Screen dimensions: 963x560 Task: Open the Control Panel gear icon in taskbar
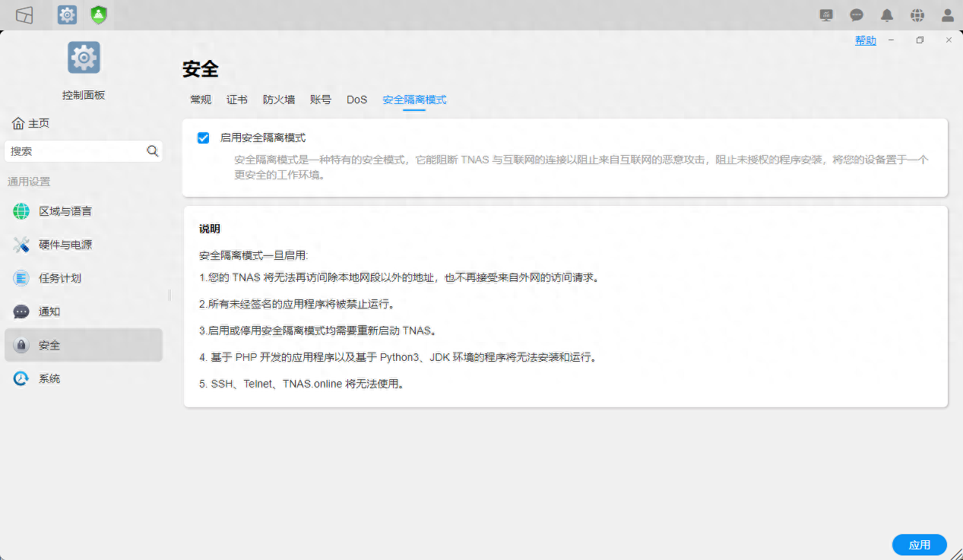[x=66, y=14]
